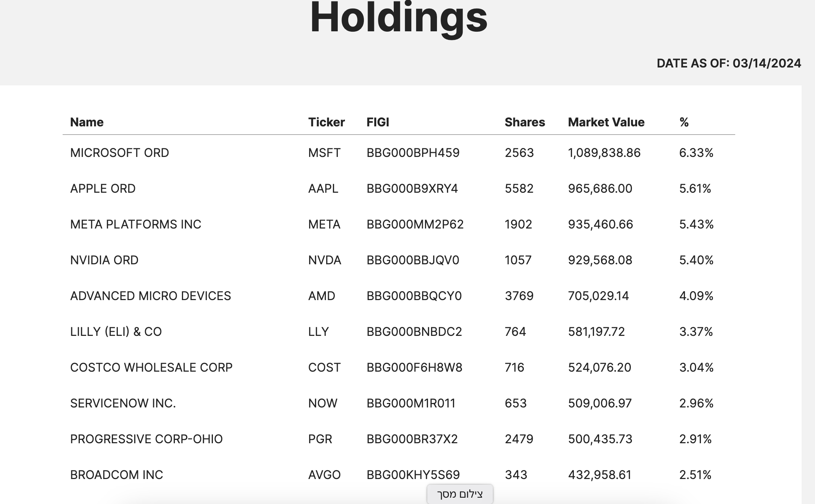Click the AVGO ticker cell

pyautogui.click(x=324, y=475)
